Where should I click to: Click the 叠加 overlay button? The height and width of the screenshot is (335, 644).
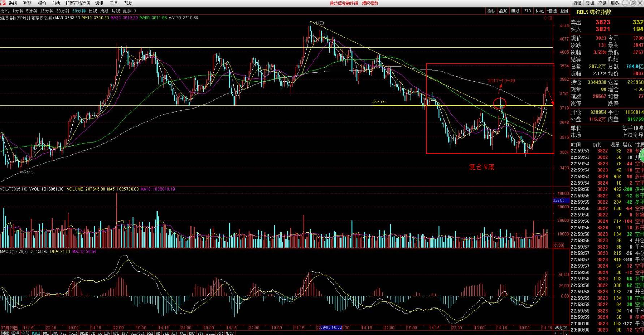[503, 11]
